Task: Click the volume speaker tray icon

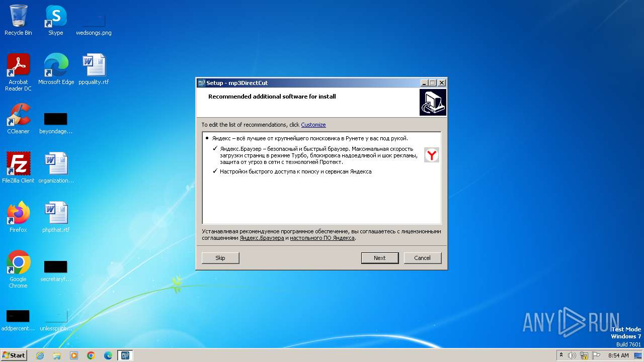Action: (572, 355)
